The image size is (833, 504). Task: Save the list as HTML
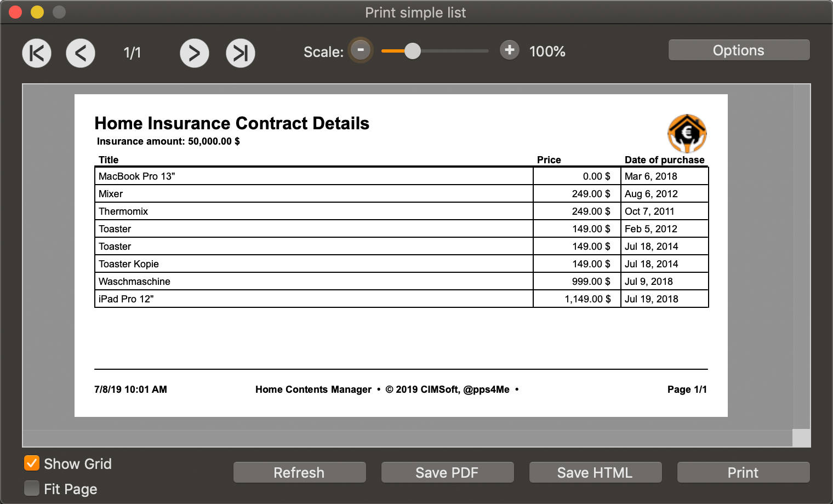(x=595, y=472)
